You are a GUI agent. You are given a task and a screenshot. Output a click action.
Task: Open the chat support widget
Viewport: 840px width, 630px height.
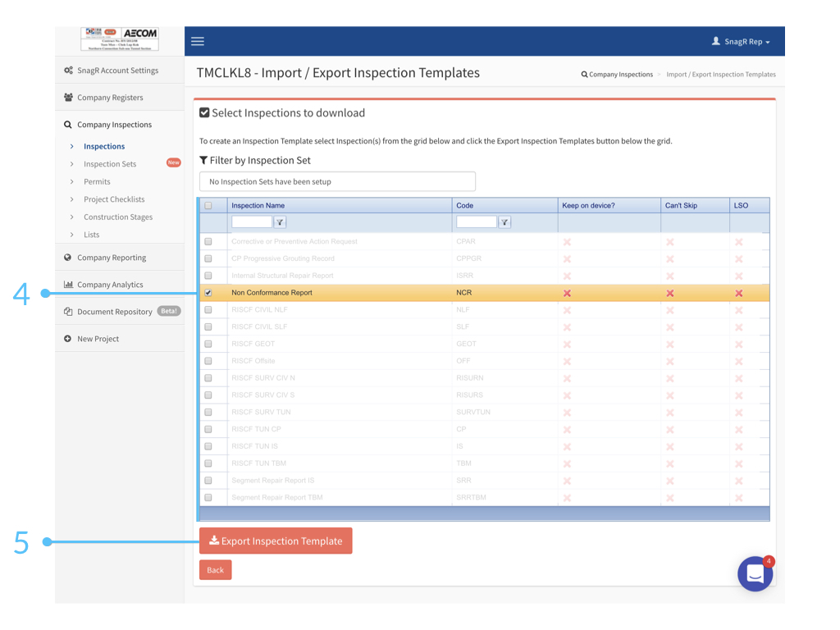point(756,573)
